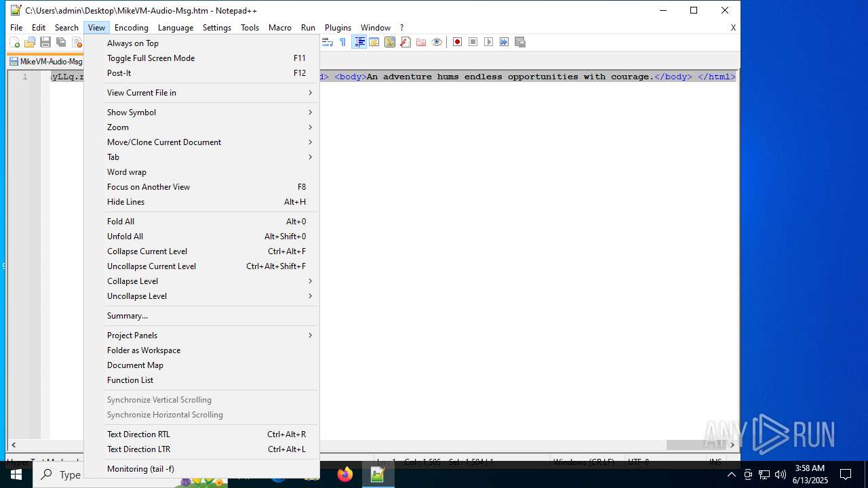The image size is (868, 488).
Task: Open the Settings menu
Action: point(217,28)
